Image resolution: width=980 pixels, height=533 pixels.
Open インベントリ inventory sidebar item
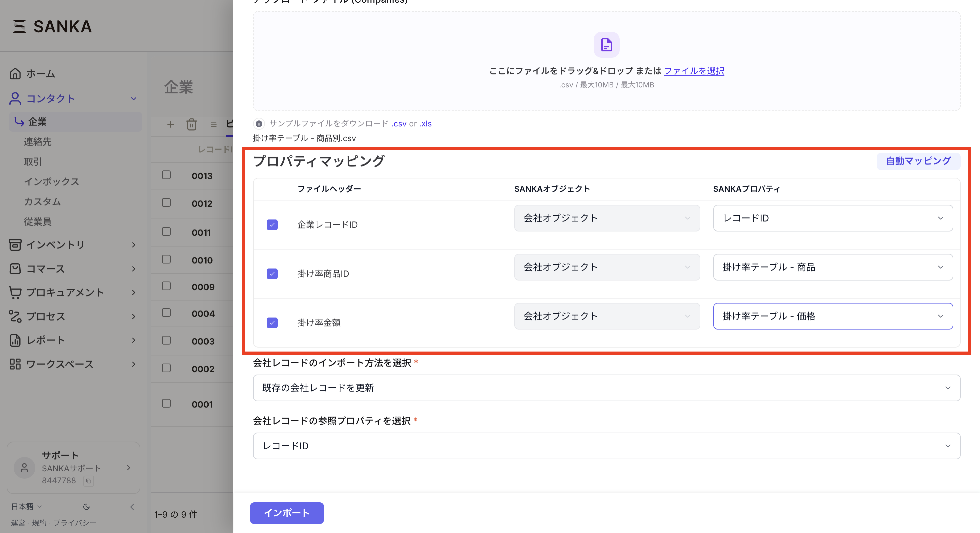55,244
